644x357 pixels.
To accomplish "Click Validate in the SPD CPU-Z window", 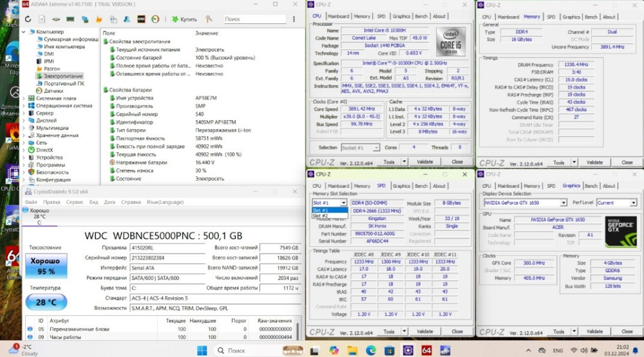I will 424,333.
